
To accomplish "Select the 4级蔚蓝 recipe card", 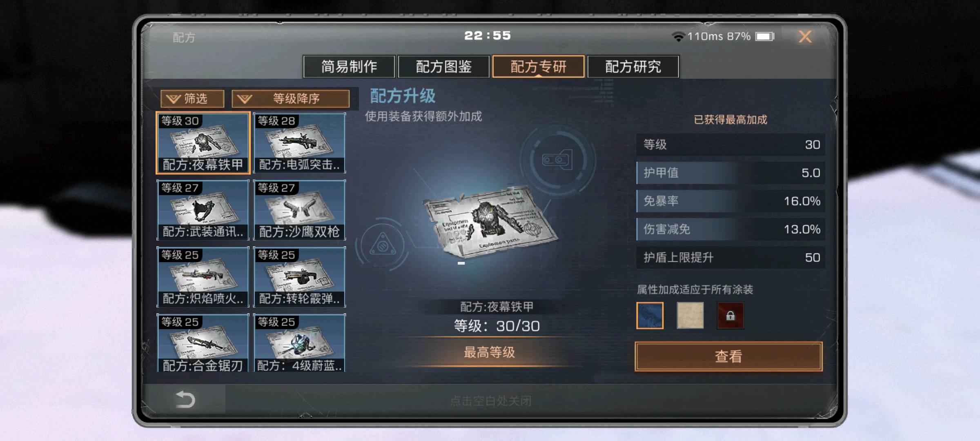I will 299,343.
